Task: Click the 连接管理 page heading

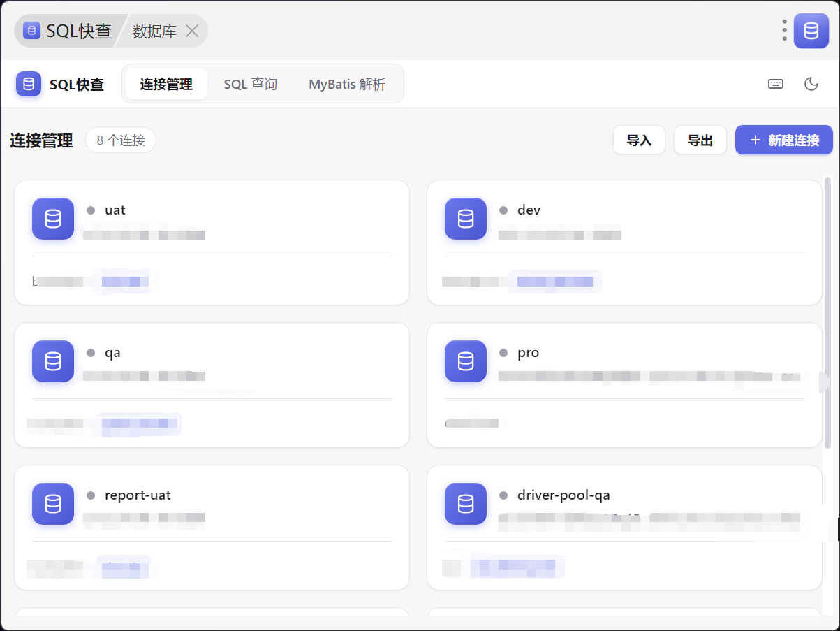Action: click(x=41, y=140)
